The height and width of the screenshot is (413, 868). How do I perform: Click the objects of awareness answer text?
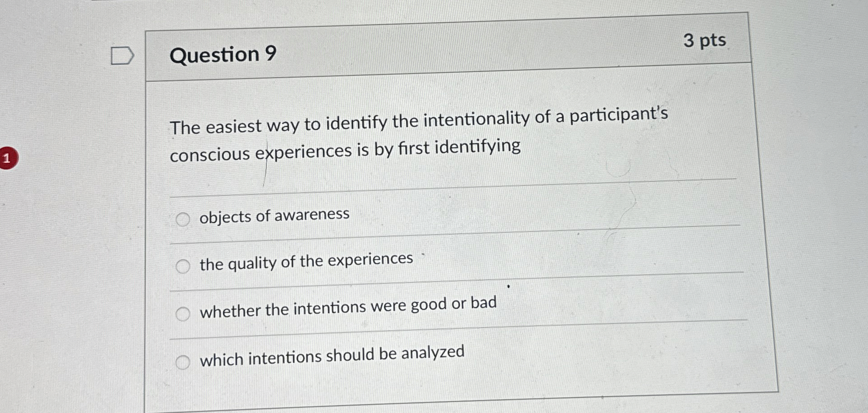[274, 216]
